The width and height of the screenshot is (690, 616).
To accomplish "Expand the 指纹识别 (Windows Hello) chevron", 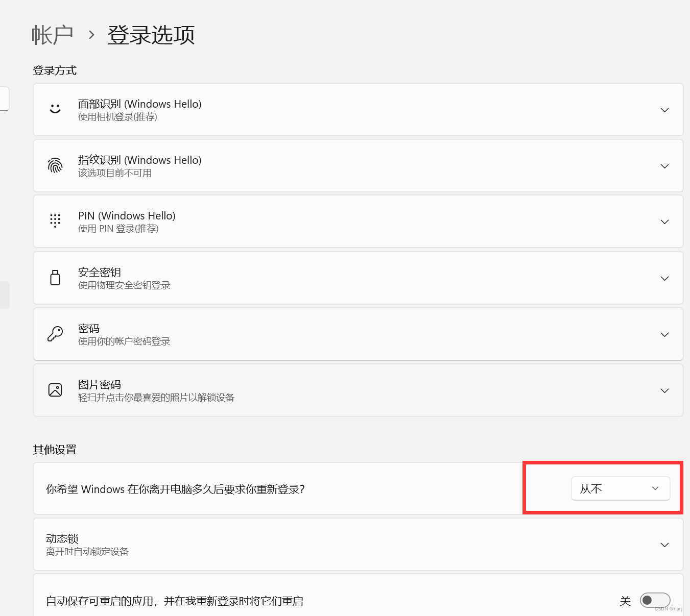I will click(x=664, y=166).
